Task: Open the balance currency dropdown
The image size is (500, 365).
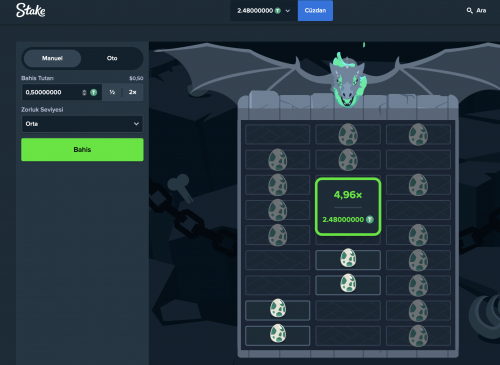Action: click(x=287, y=11)
